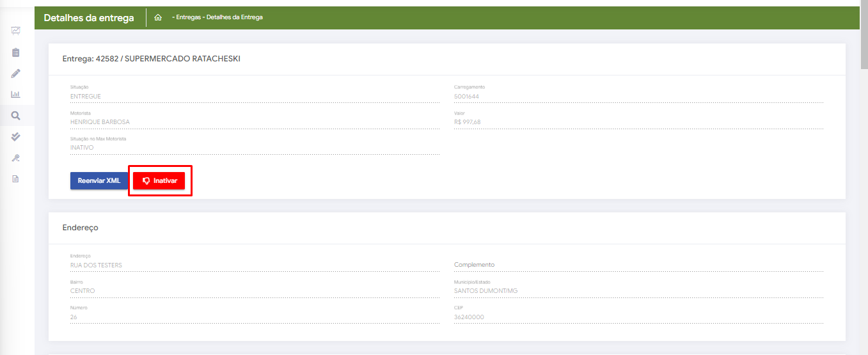
Task: Open the double checkmark sidebar icon
Action: pos(16,136)
